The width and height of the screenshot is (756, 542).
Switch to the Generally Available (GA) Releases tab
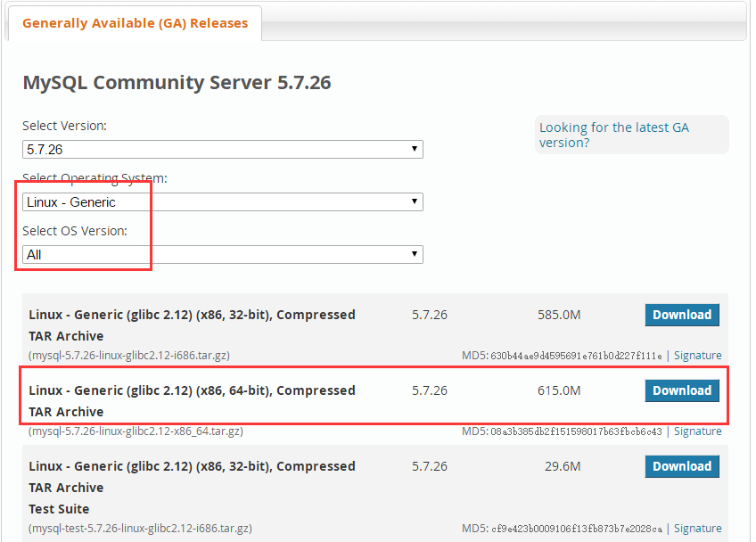click(x=134, y=23)
